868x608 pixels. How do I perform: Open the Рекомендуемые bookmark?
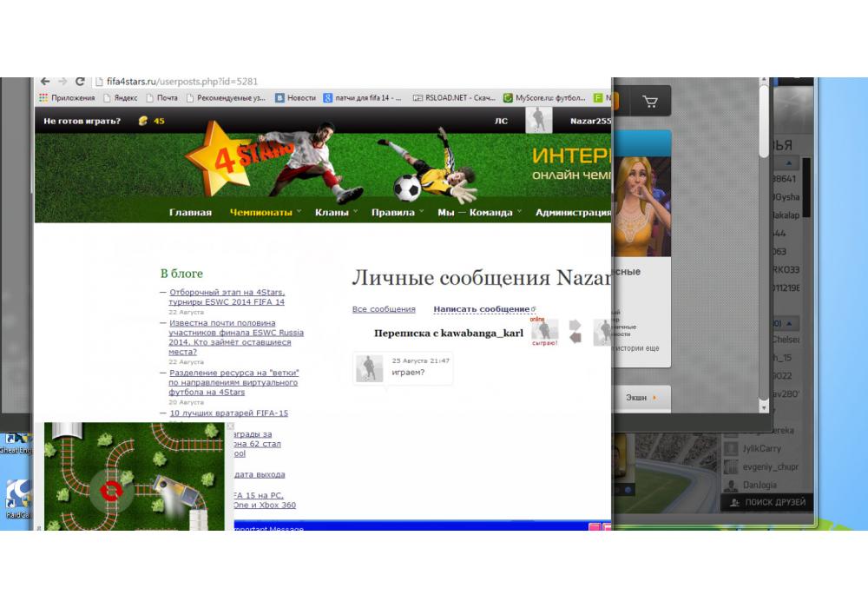point(226,98)
